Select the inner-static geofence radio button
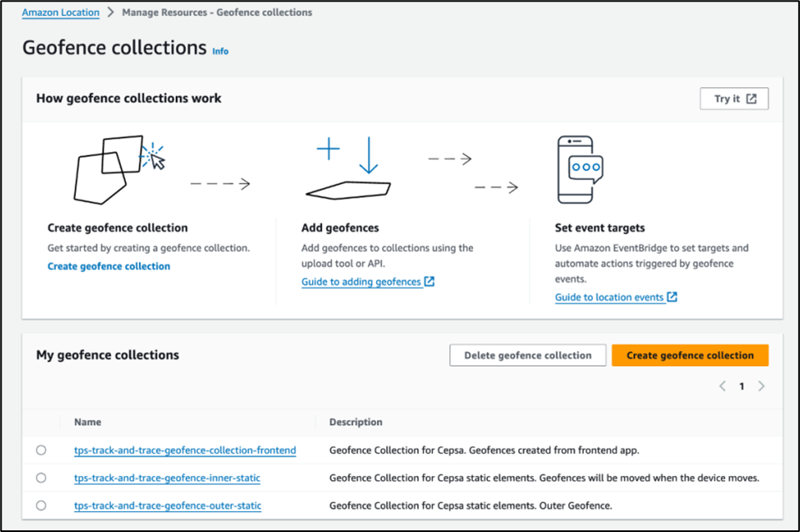This screenshot has width=800, height=532. 42,478
